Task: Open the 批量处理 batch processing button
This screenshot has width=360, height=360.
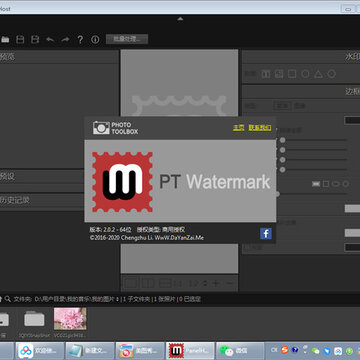Action: pyautogui.click(x=127, y=39)
